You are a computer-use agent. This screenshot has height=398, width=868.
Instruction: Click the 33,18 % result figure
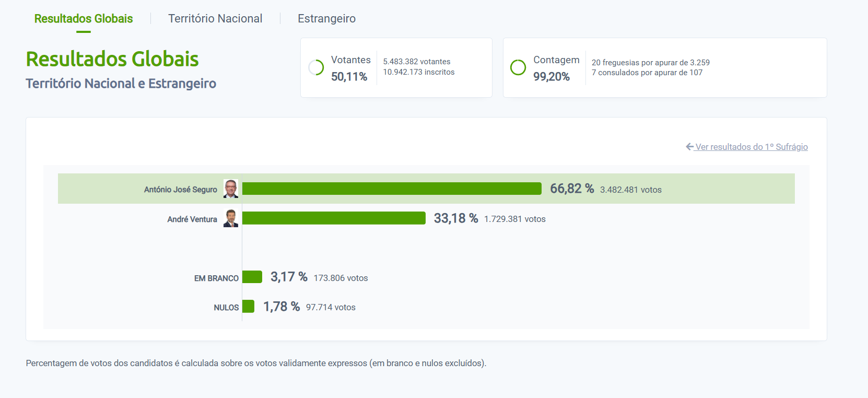456,218
